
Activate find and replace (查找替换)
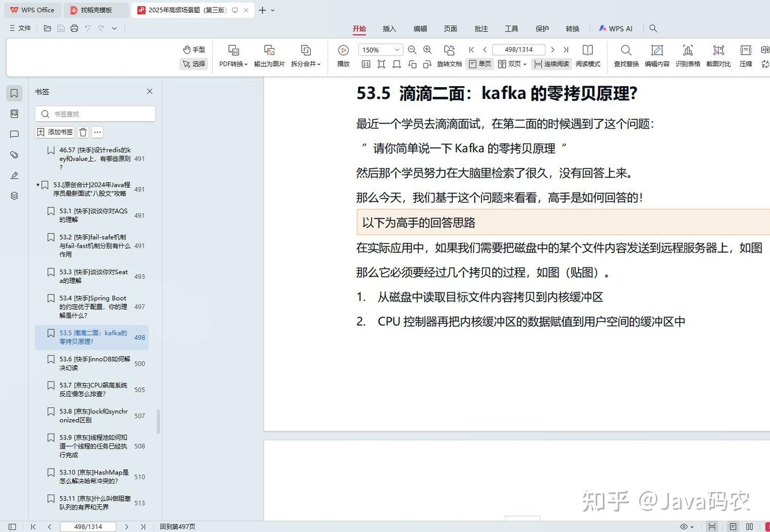pos(626,56)
